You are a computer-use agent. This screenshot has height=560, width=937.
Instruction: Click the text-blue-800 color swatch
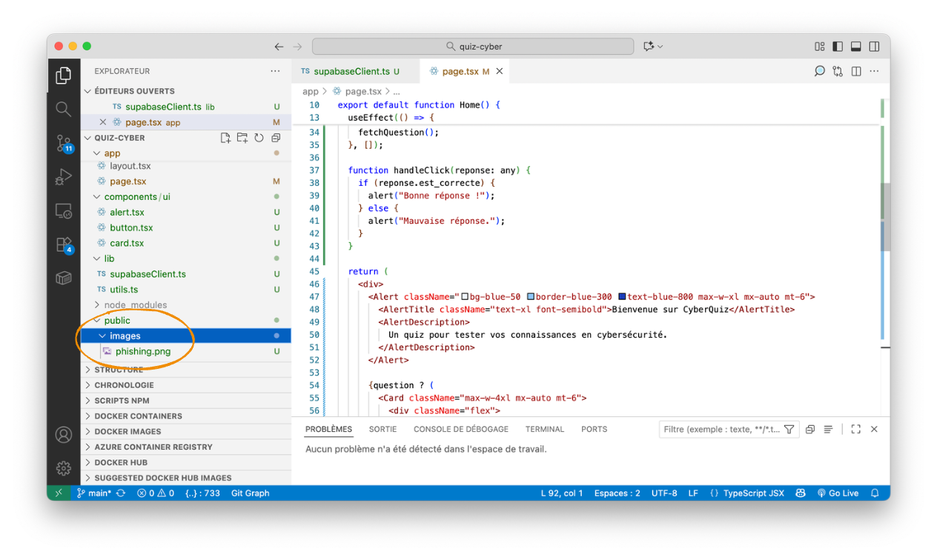(x=622, y=297)
